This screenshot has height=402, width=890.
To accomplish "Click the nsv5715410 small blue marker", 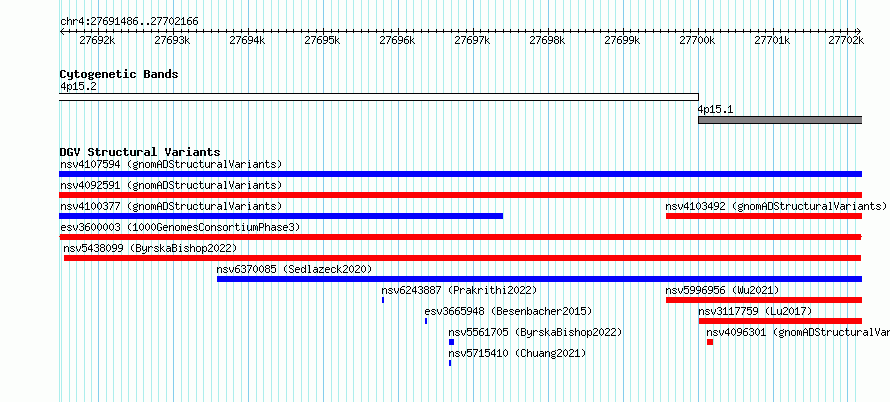I will [450, 363].
